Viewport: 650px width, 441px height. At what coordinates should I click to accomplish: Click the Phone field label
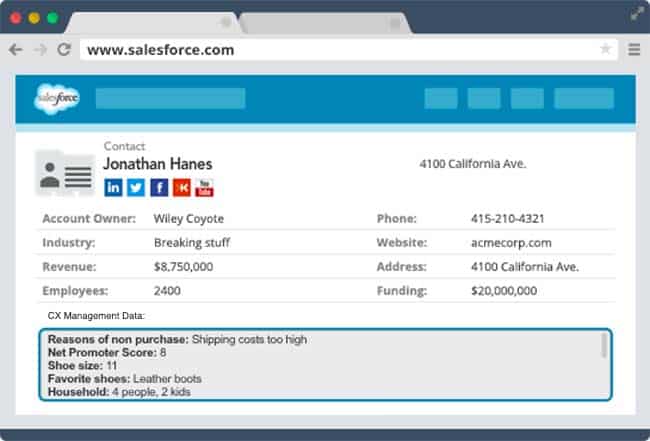(x=397, y=219)
